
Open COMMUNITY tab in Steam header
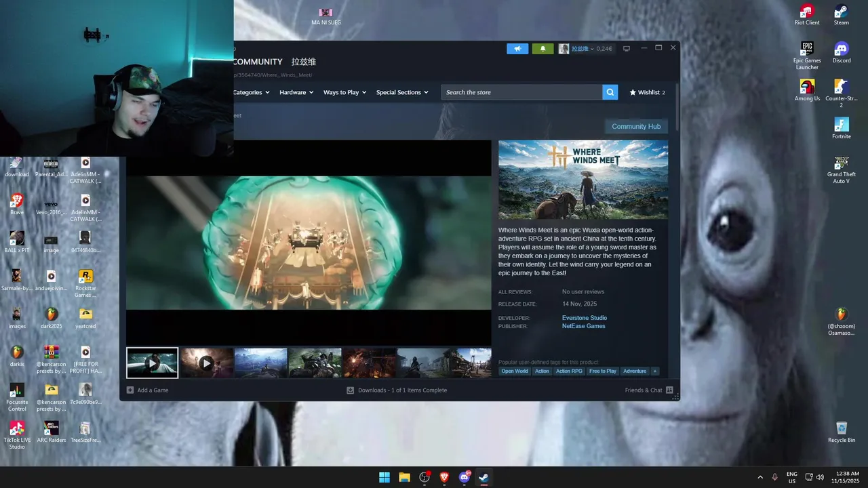(x=257, y=62)
